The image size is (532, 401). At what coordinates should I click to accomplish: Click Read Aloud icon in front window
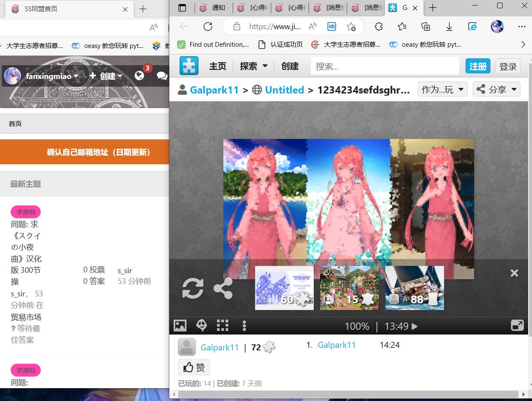[x=313, y=27]
